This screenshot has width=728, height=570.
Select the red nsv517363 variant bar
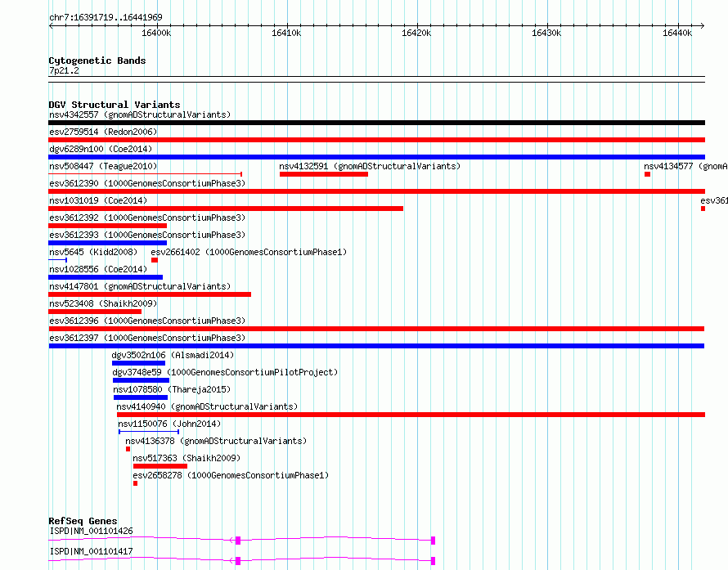[160, 466]
